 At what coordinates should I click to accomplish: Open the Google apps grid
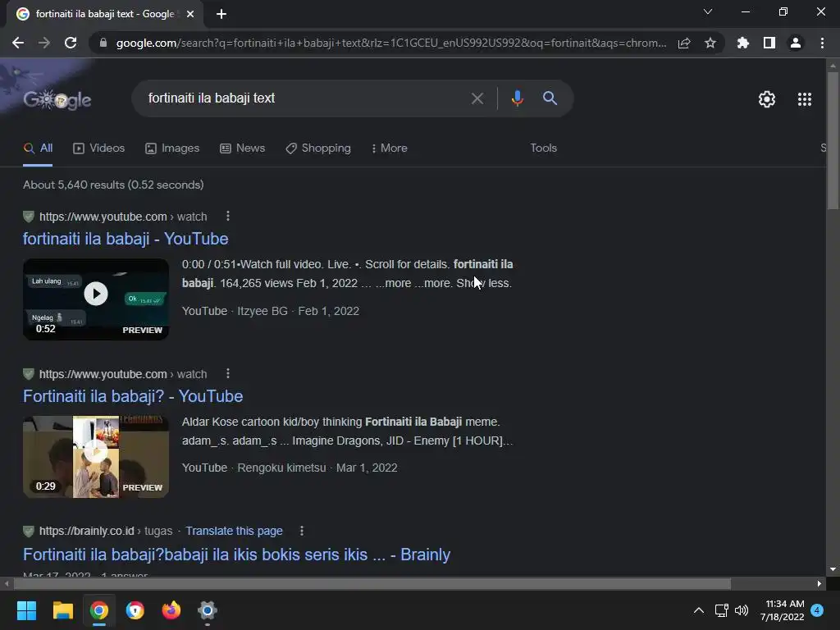pyautogui.click(x=804, y=99)
